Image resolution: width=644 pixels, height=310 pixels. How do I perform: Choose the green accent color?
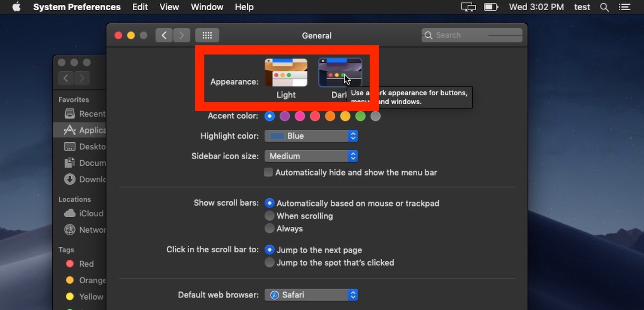361,116
